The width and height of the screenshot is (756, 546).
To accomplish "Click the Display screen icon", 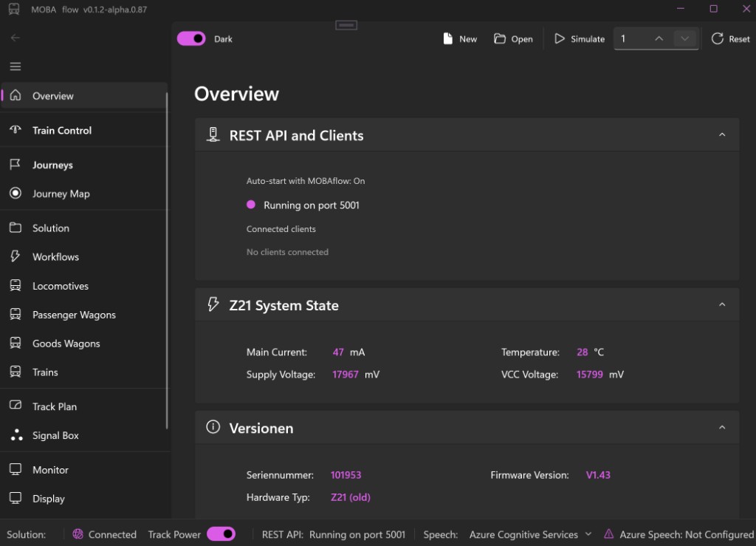I will click(x=16, y=498).
